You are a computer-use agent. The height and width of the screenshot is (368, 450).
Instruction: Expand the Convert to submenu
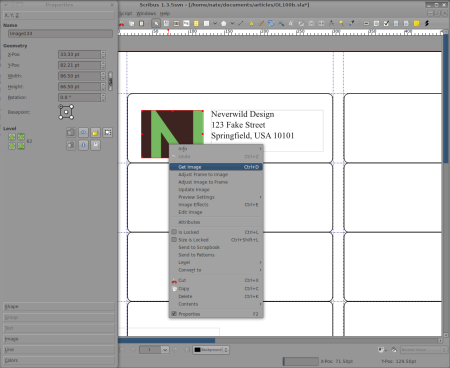(216, 270)
